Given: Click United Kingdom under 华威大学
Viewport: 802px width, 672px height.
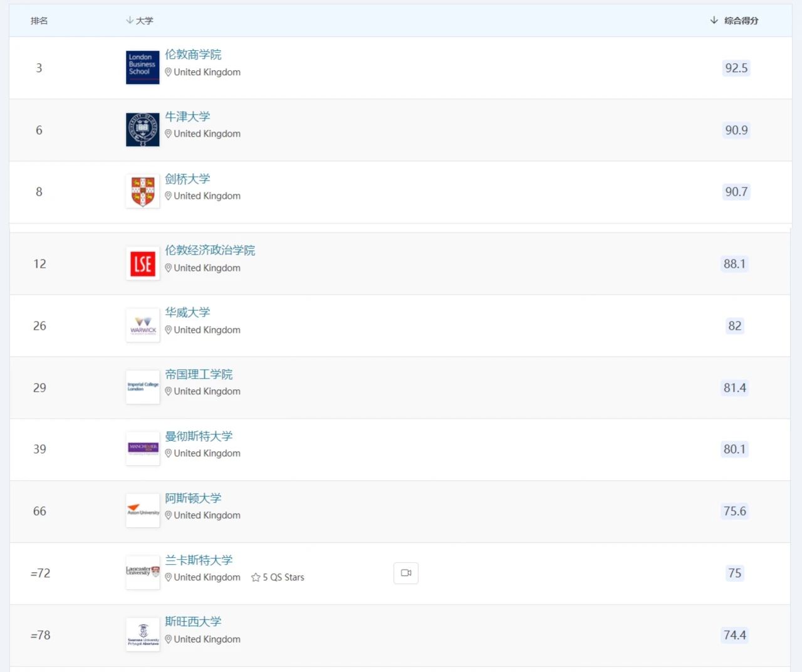Looking at the screenshot, I should pos(207,330).
